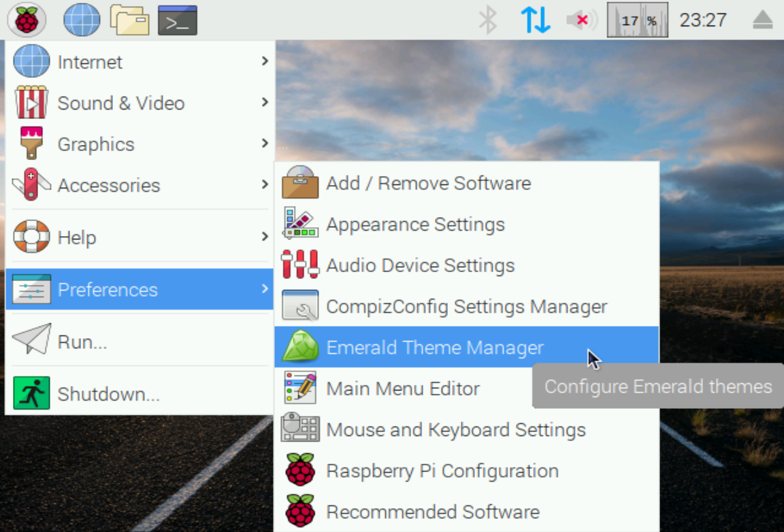Image resolution: width=784 pixels, height=532 pixels.
Task: Open the Graphics submenu
Action: click(x=140, y=143)
